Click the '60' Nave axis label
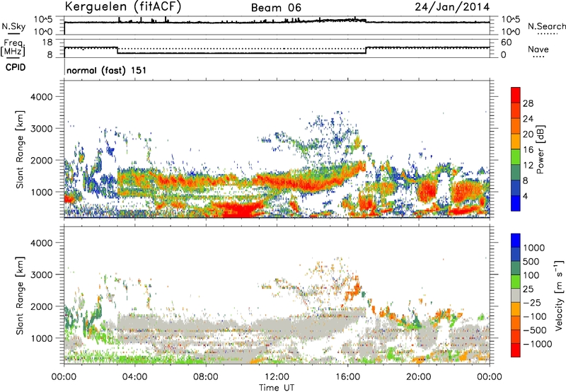 click(x=506, y=42)
